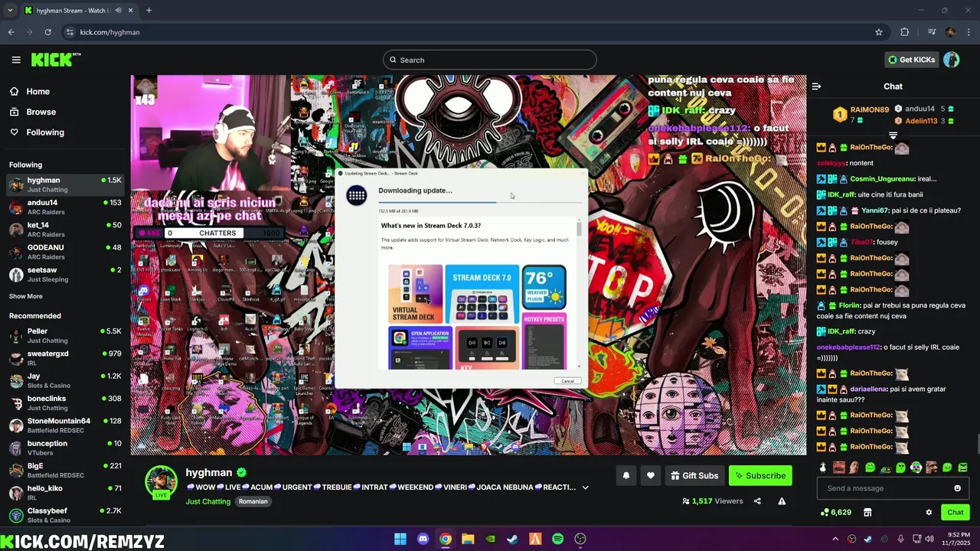Click the green Chat send button
Screen dimensions: 980x551
tap(955, 512)
